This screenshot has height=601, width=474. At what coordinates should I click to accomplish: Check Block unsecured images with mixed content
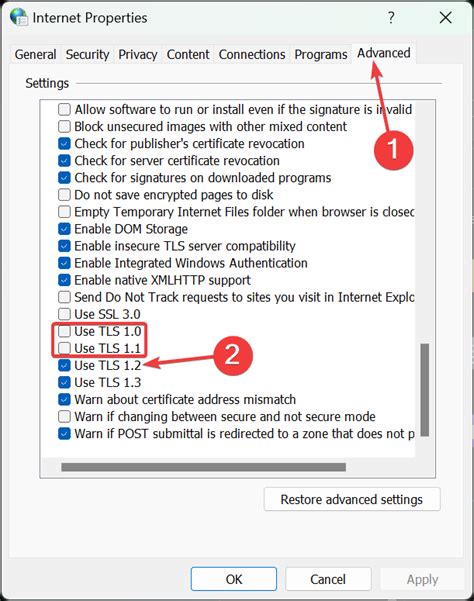pos(64,126)
